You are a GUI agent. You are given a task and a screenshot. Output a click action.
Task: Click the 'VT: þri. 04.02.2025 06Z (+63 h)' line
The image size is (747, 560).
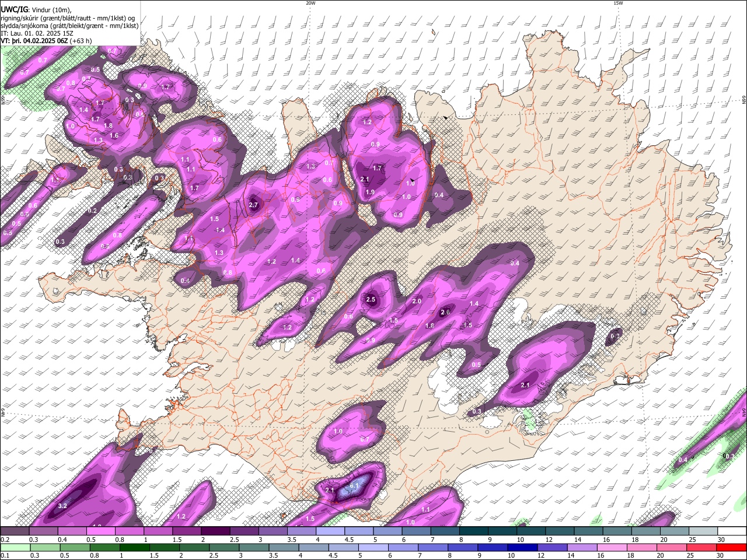[x=46, y=41]
